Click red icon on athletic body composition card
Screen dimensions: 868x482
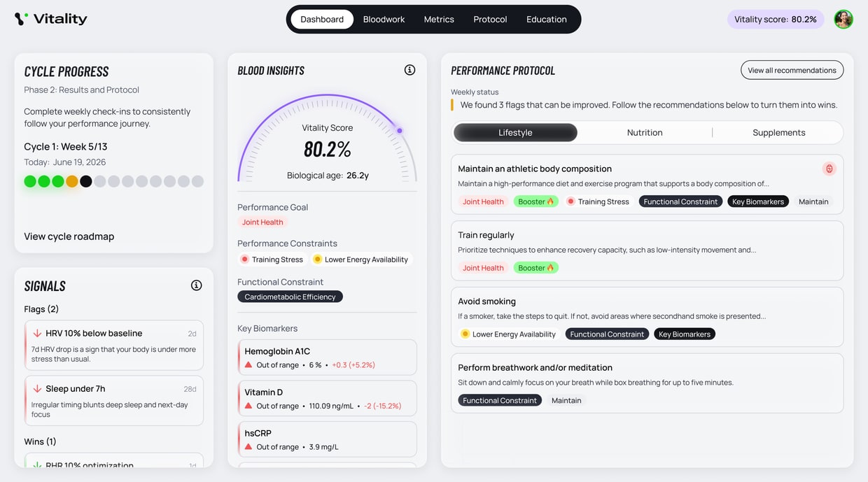pyautogui.click(x=829, y=169)
